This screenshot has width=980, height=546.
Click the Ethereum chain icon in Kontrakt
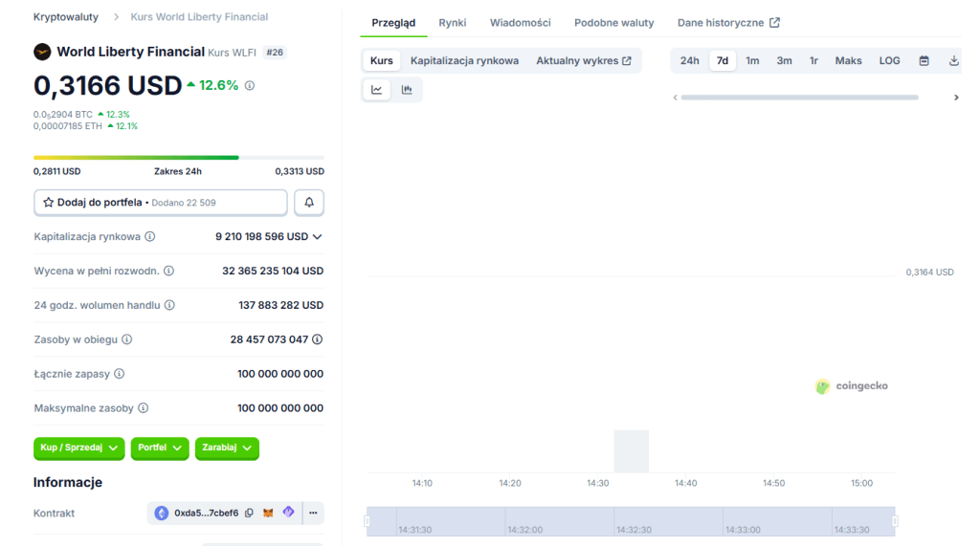pos(161,513)
